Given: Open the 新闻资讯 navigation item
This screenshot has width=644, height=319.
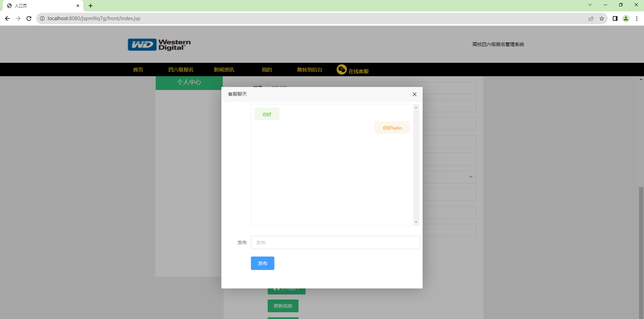Looking at the screenshot, I should coord(223,70).
